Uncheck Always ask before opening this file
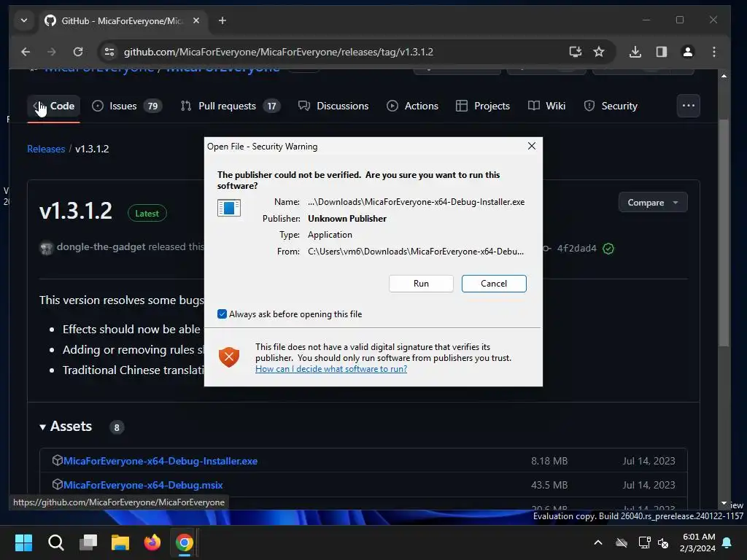Screen dimensions: 747x560 point(222,314)
